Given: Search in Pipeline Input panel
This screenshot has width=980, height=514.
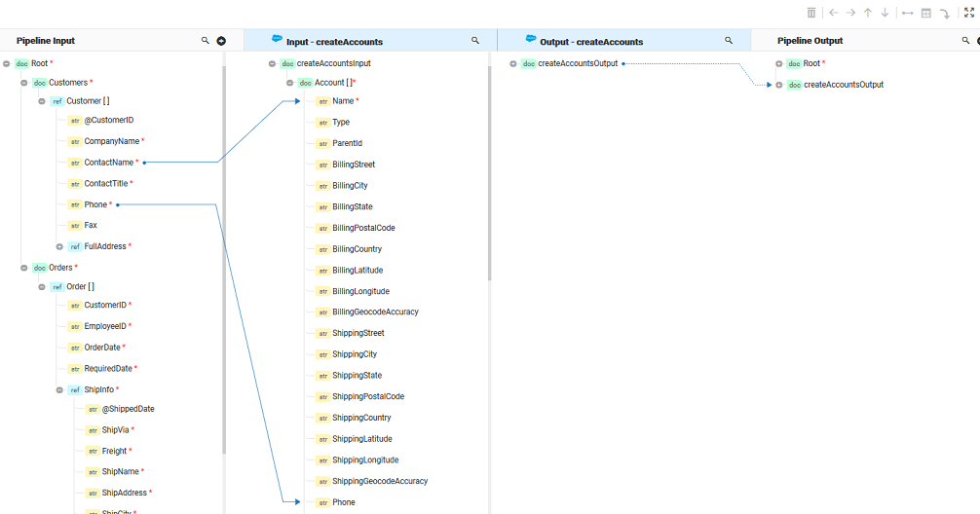Looking at the screenshot, I should click(x=205, y=41).
